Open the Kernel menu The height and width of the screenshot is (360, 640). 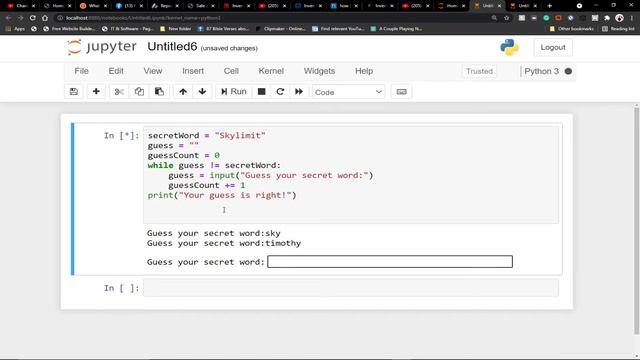click(x=271, y=71)
